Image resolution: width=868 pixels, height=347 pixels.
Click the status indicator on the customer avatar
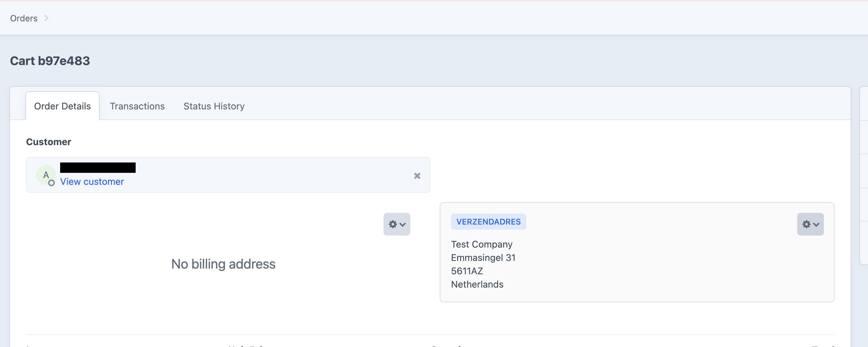pos(51,184)
